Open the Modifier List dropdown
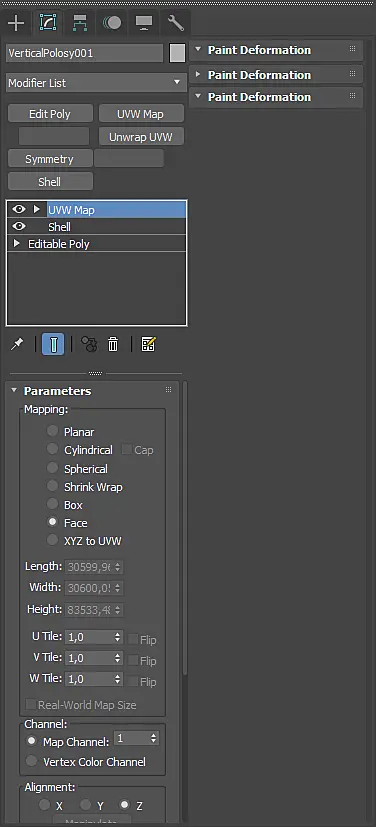This screenshot has height=827, width=376. (x=95, y=83)
